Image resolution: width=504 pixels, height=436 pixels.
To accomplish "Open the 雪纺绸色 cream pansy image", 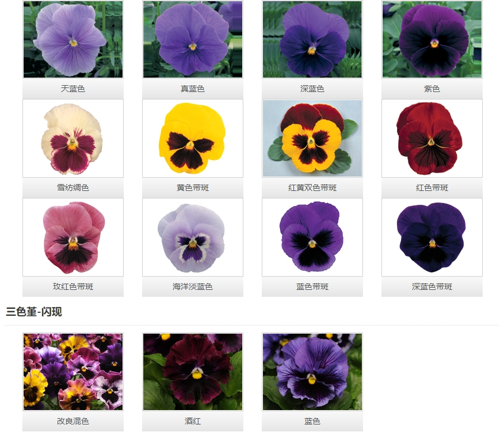I will (73, 139).
